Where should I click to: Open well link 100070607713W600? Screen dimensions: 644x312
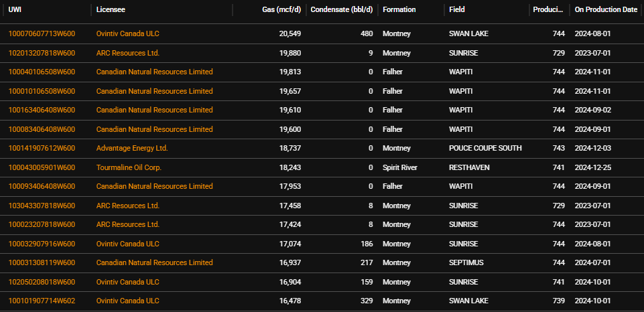tap(42, 33)
